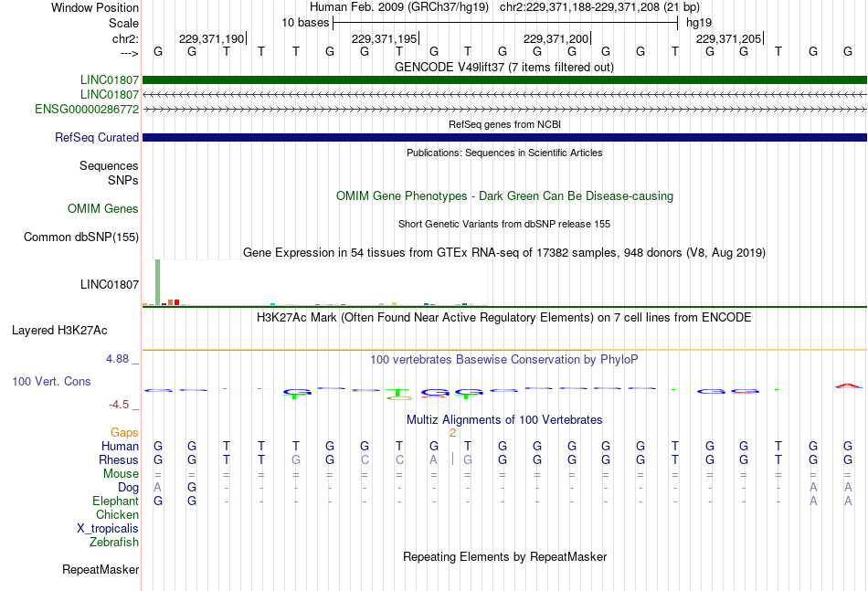
Task: Select the dark blue RefSeq Curated bar
Action: [x=504, y=137]
